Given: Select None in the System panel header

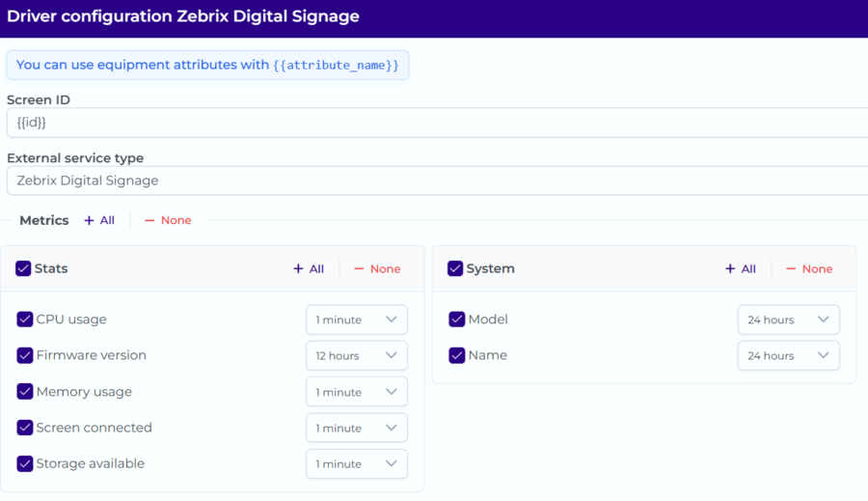Looking at the screenshot, I should 809,268.
